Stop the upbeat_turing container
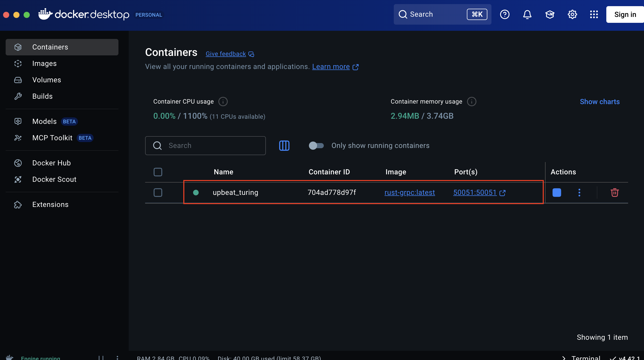The image size is (644, 360). tap(557, 193)
